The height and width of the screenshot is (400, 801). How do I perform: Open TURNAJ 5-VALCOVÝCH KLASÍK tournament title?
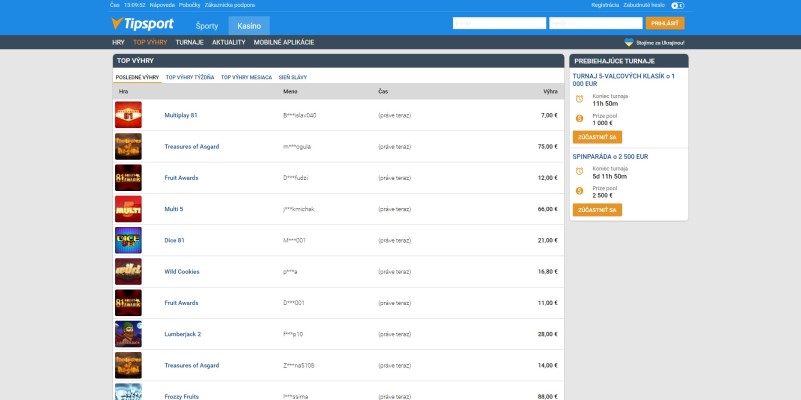(624, 80)
